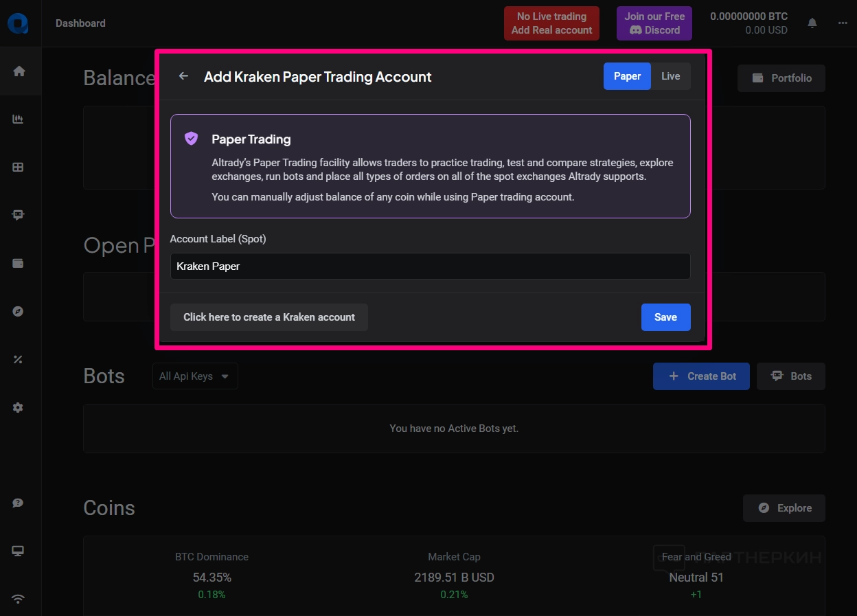
Task: Open the three-dot more menu
Action: (843, 23)
